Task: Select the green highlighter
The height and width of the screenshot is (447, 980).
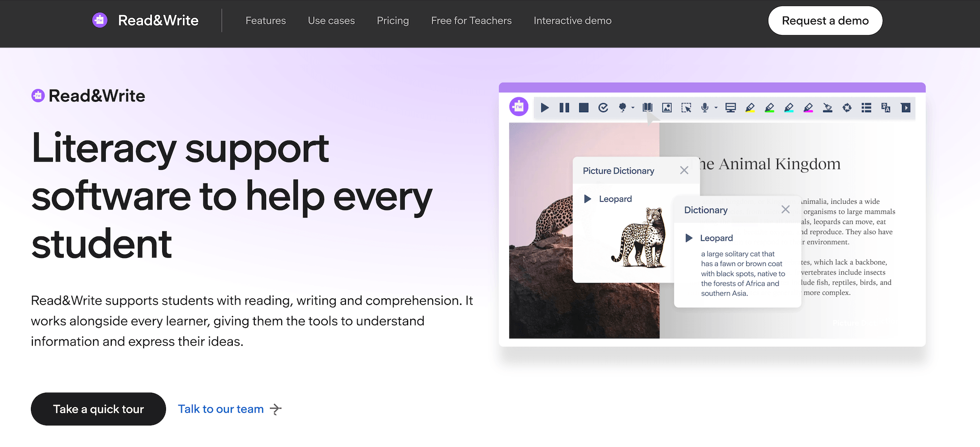Action: (x=769, y=108)
